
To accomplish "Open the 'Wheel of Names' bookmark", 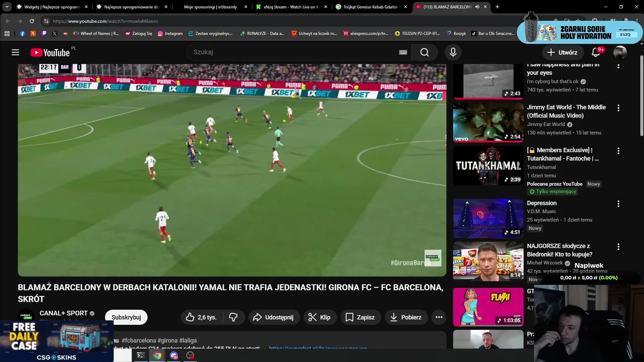I will 96,34.
